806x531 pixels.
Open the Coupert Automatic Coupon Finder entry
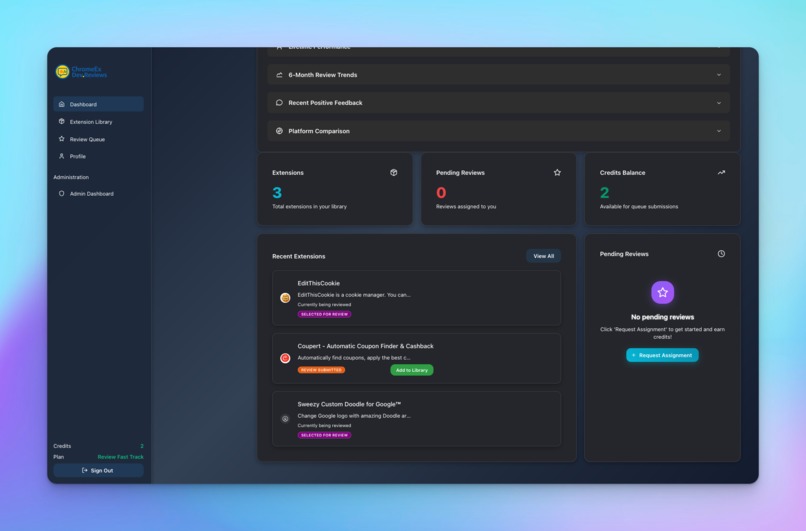coord(416,358)
